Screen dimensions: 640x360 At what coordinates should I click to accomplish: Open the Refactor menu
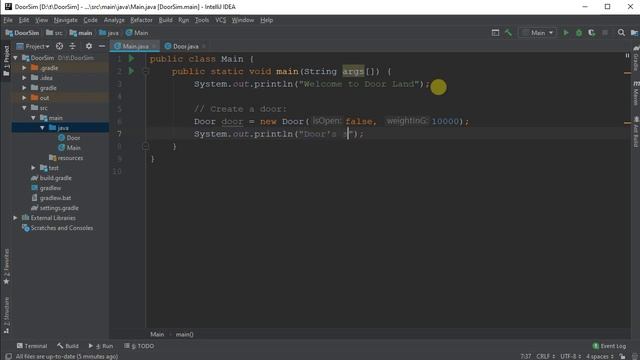pos(141,20)
